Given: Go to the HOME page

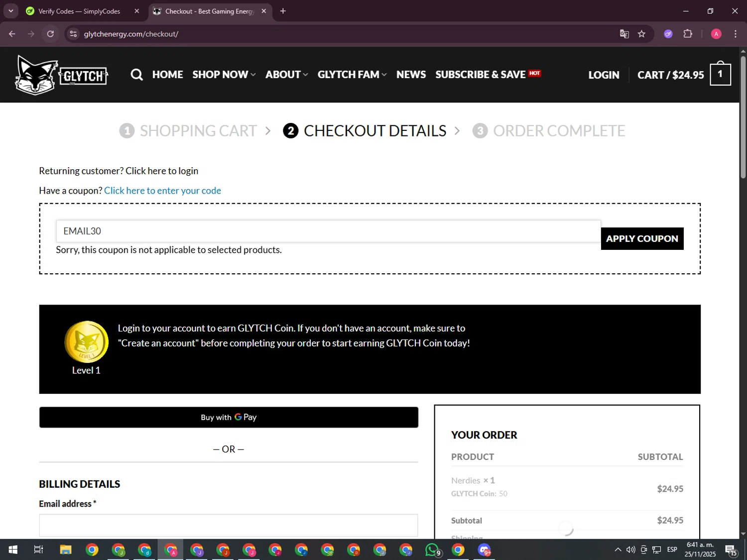Looking at the screenshot, I should pos(167,75).
